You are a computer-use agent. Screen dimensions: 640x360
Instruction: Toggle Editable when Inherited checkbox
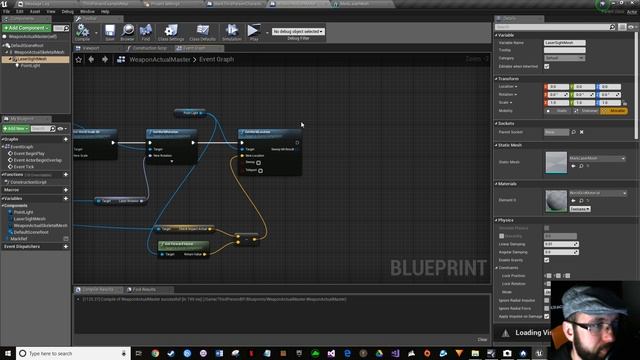point(547,67)
